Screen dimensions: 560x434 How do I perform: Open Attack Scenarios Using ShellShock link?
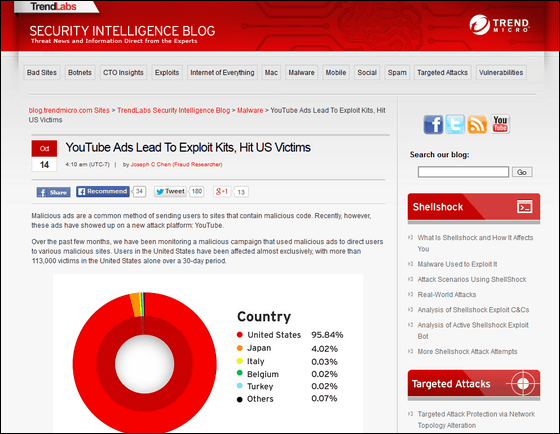472,279
